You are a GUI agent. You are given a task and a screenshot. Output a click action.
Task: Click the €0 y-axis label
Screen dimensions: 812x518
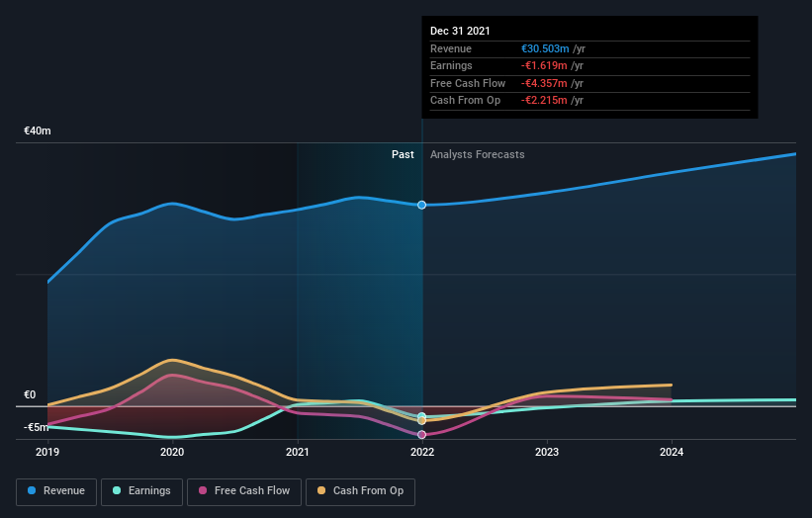30,394
